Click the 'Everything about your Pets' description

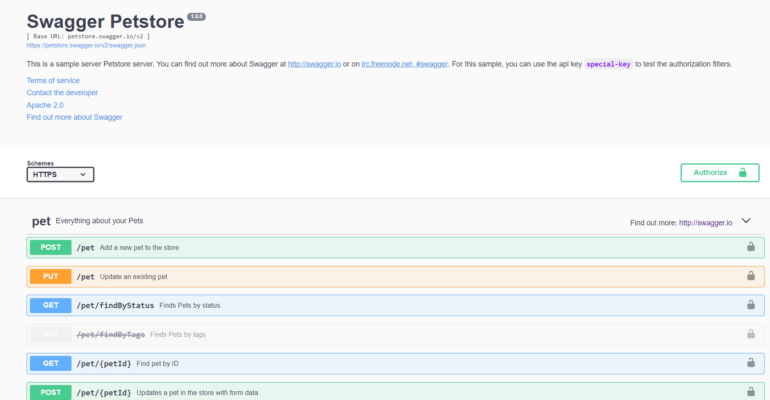[99, 221]
